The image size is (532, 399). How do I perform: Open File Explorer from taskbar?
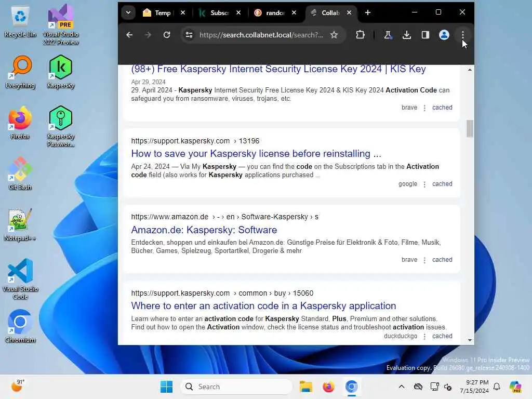pyautogui.click(x=305, y=387)
